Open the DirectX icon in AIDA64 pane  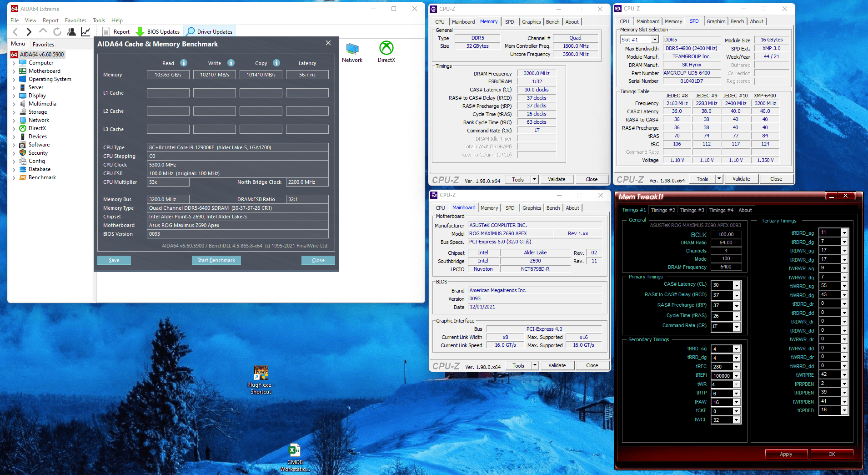[x=386, y=52]
